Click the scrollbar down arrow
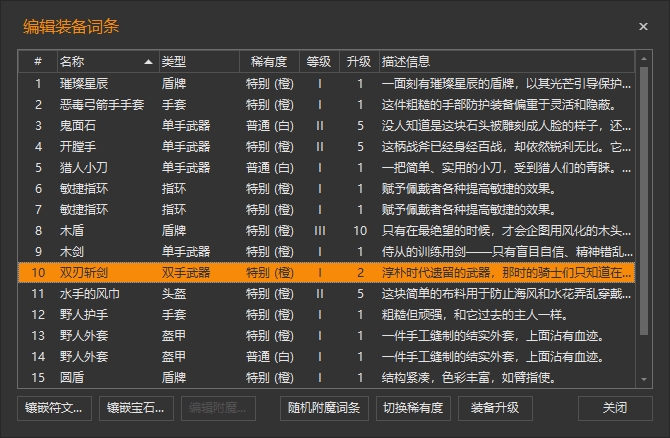Screen dimensions: 670x438 click(644, 379)
